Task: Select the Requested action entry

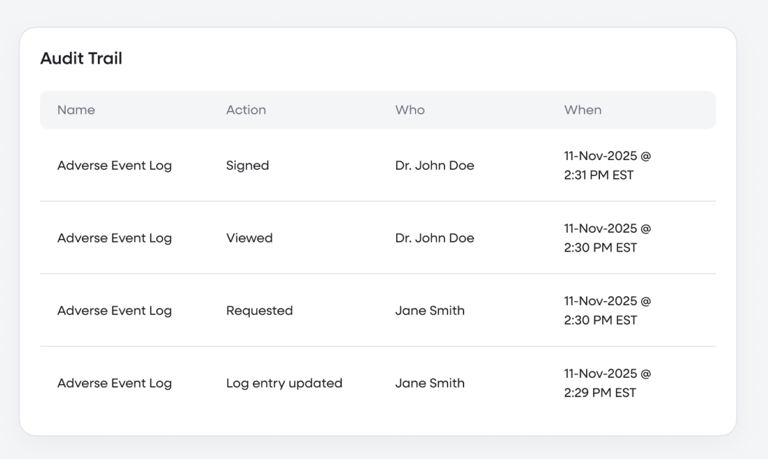Action: coord(259,311)
